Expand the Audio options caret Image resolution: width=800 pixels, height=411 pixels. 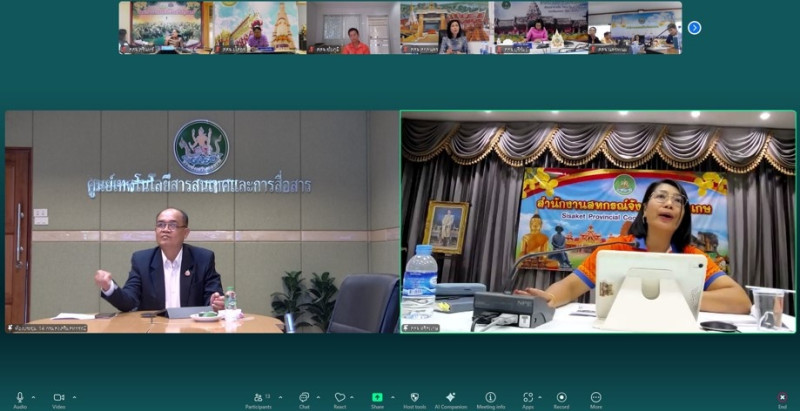coord(34,397)
